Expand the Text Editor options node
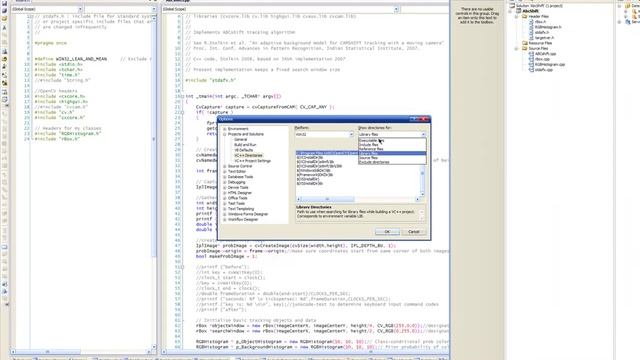 point(224,172)
